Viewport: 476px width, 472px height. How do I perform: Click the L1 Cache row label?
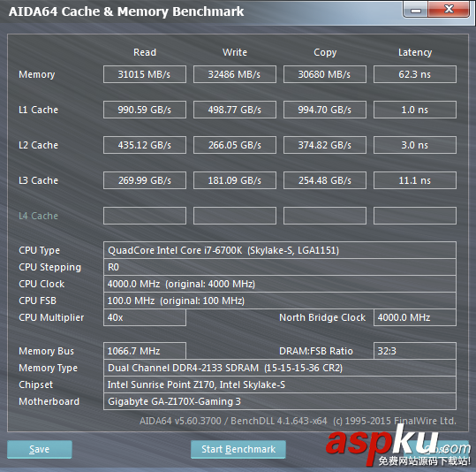pos(38,110)
